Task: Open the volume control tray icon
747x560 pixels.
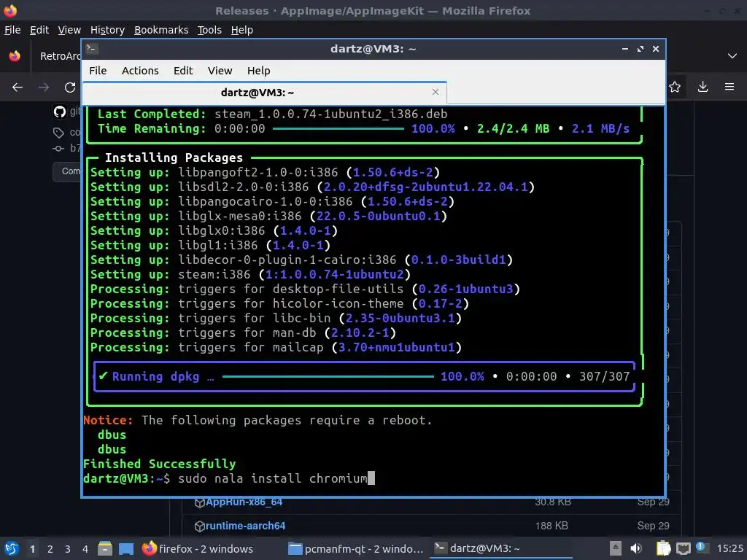Action: pos(636,548)
